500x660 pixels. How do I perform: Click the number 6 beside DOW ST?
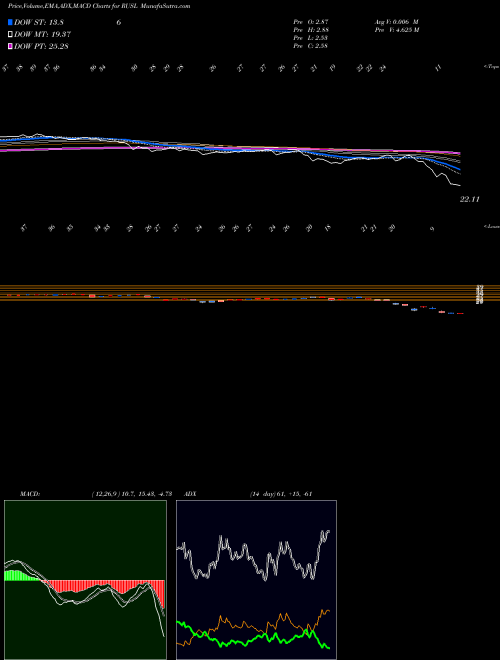(x=119, y=22)
